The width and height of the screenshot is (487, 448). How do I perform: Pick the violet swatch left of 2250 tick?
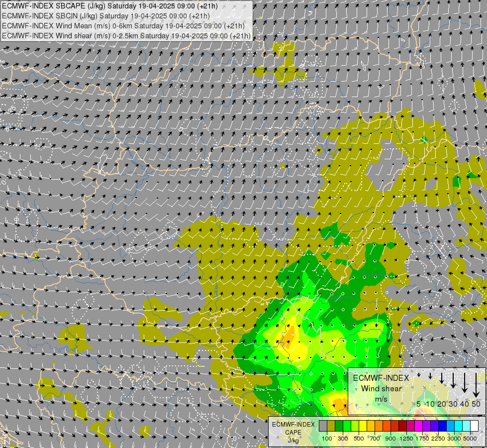point(435,426)
